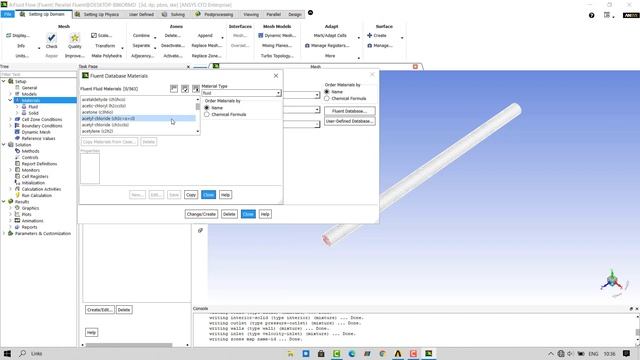
Task: Click the tree Filter Text field
Action: (38, 74)
